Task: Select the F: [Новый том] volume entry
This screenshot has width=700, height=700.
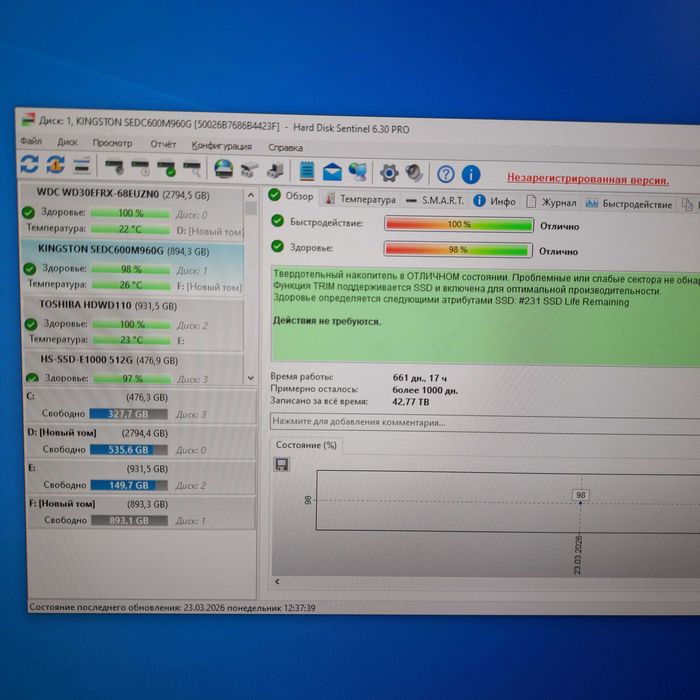Action: coord(142,512)
